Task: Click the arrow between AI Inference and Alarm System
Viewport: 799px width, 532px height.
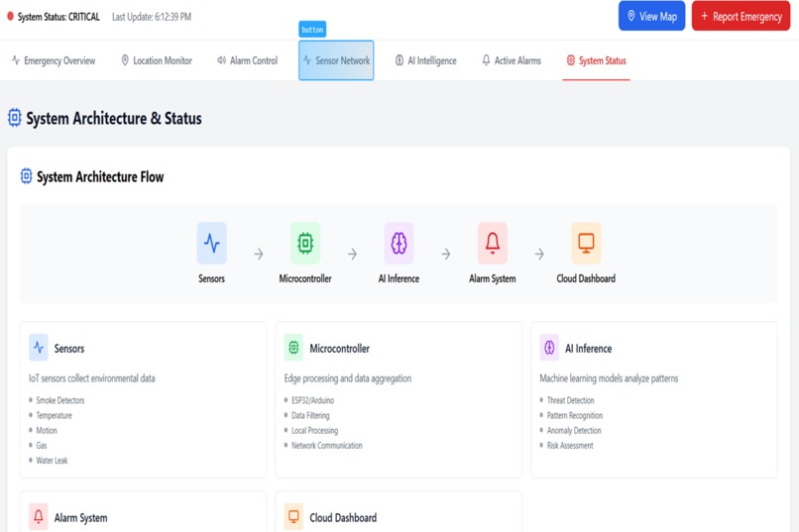Action: 446,254
